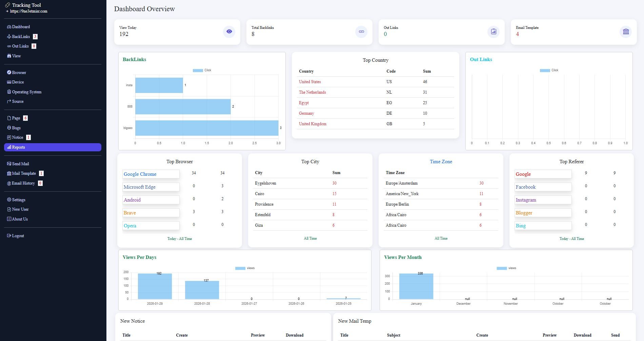Image resolution: width=644 pixels, height=341 pixels.
Task: Select the highlighted Reports item
Action: pyautogui.click(x=53, y=147)
